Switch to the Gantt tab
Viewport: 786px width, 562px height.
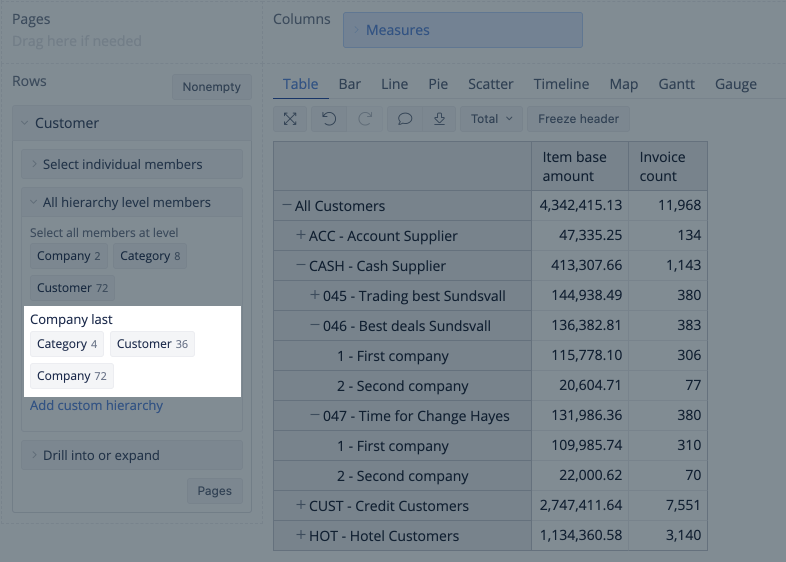[676, 84]
